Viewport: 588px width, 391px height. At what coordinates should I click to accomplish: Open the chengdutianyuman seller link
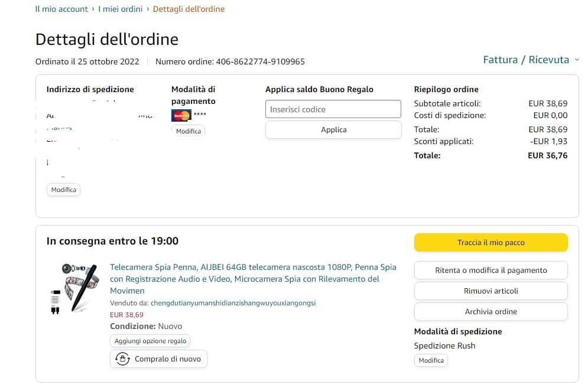click(x=233, y=303)
